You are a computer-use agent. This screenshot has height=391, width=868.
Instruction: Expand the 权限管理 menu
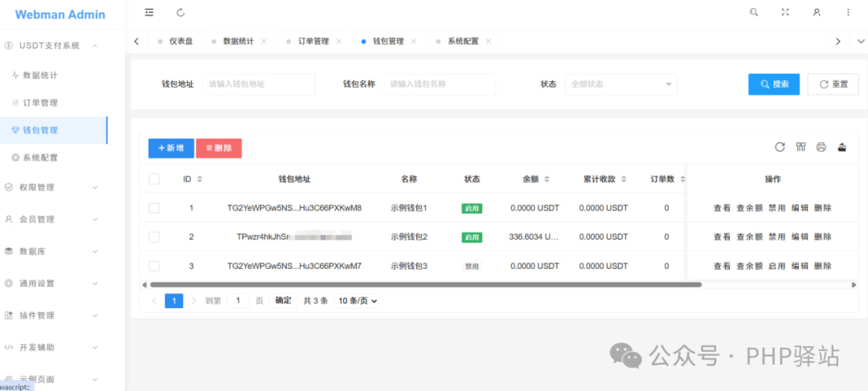click(54, 188)
